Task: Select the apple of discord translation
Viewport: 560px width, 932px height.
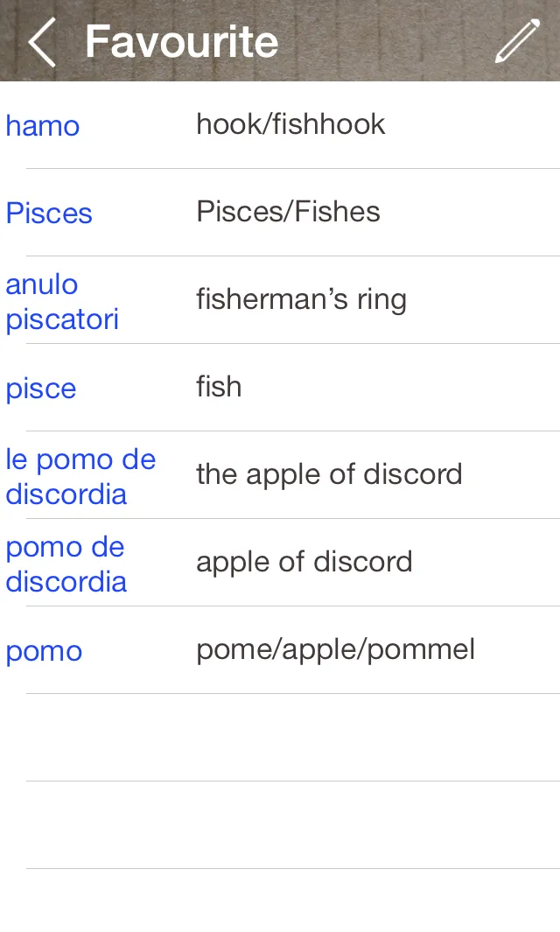Action: 329,474
